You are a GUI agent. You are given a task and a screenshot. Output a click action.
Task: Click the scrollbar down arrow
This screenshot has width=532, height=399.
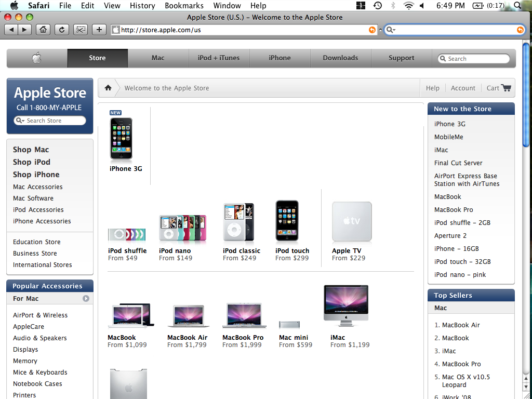pyautogui.click(x=526, y=387)
